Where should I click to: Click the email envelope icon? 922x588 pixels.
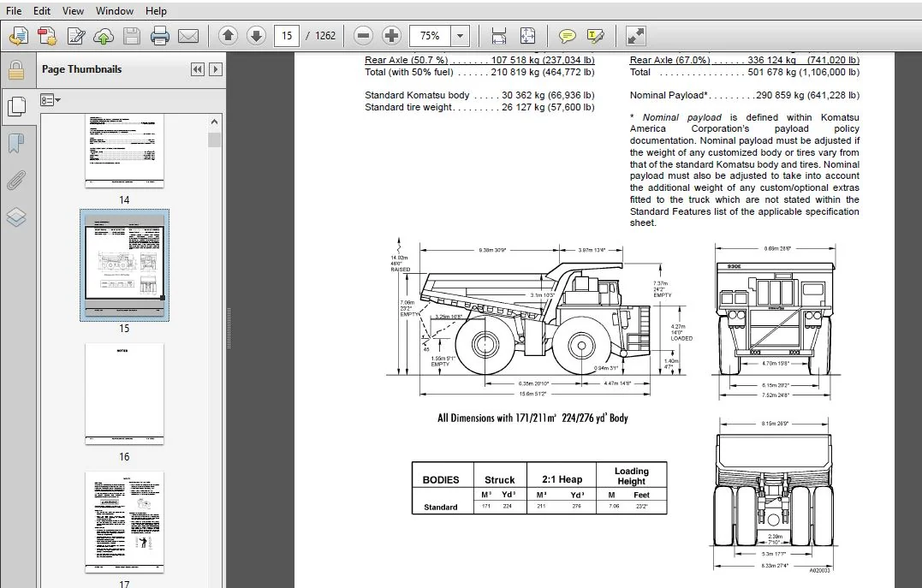pos(187,36)
